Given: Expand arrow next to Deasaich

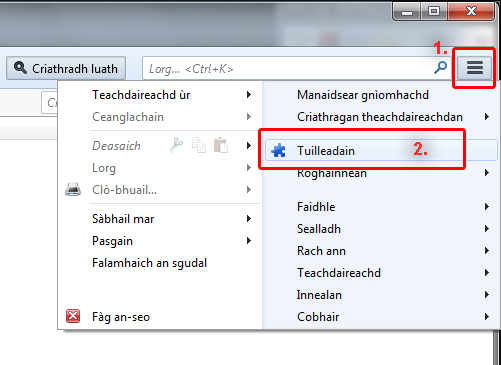Looking at the screenshot, I should [249, 145].
